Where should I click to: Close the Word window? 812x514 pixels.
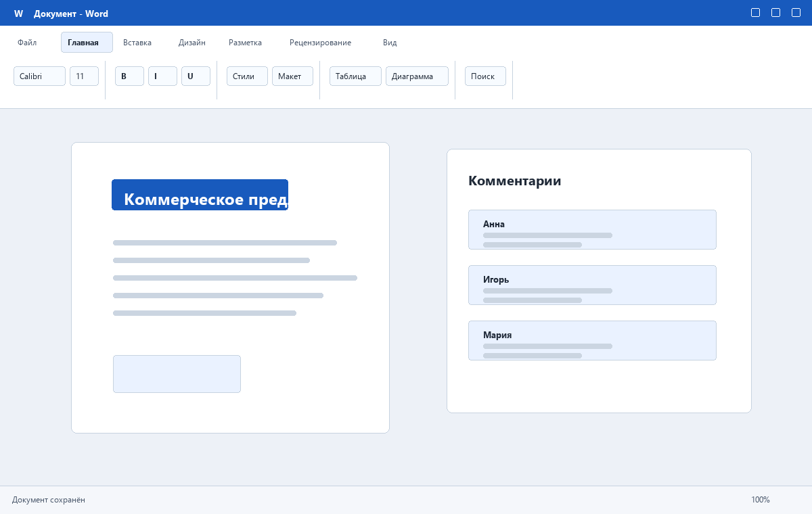(796, 13)
